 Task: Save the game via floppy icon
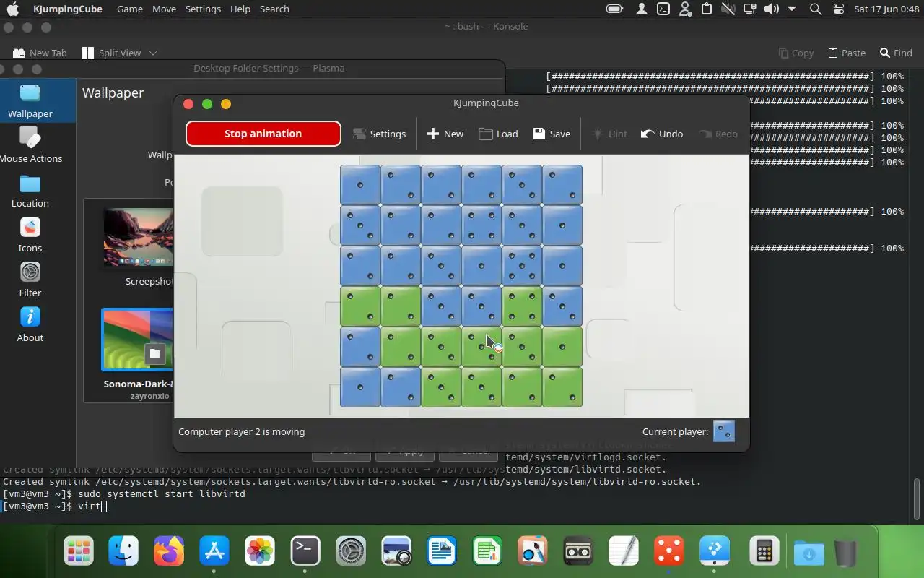tap(539, 134)
